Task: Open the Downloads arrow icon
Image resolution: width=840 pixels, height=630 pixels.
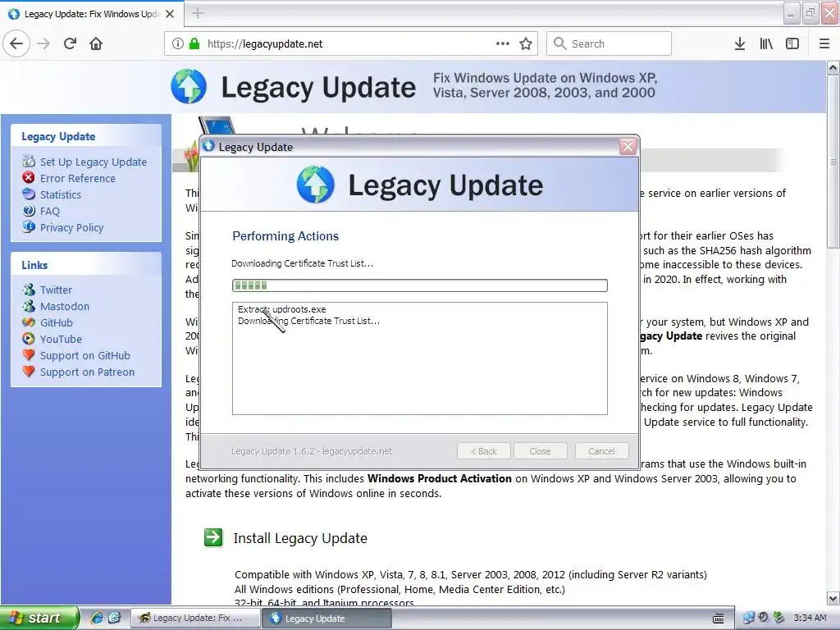Action: (740, 43)
